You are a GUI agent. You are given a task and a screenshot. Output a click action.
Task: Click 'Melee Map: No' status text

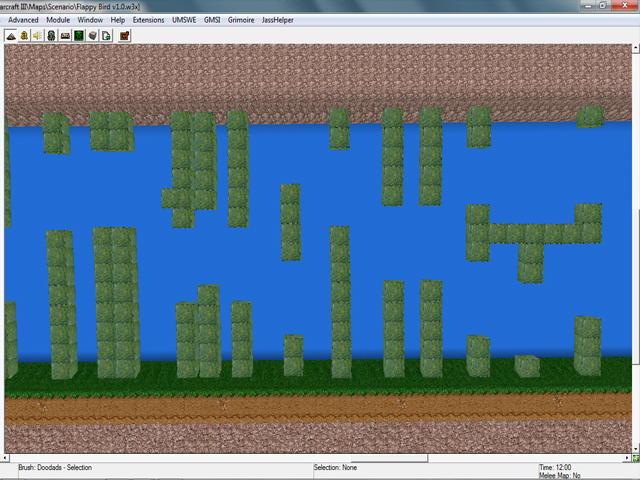(x=560, y=476)
